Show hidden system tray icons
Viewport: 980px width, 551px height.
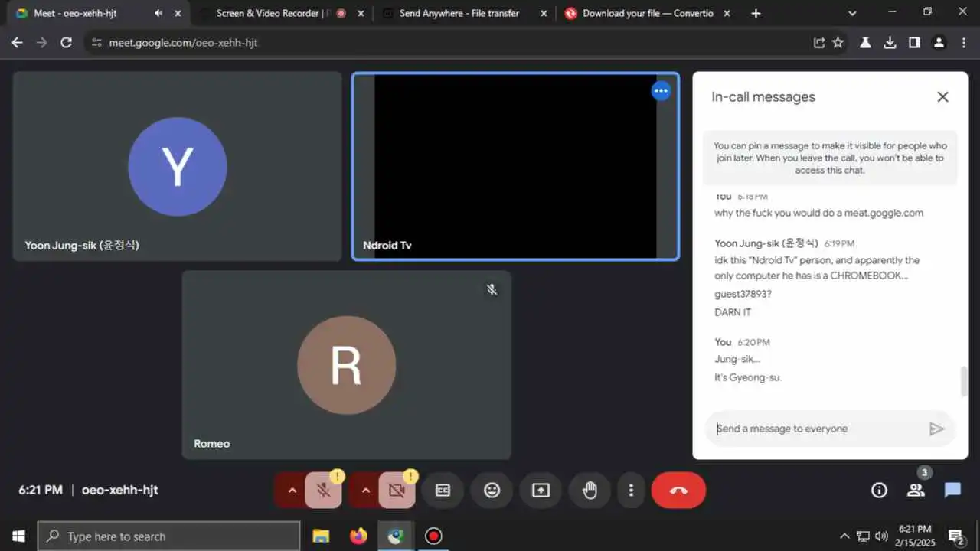pyautogui.click(x=844, y=536)
